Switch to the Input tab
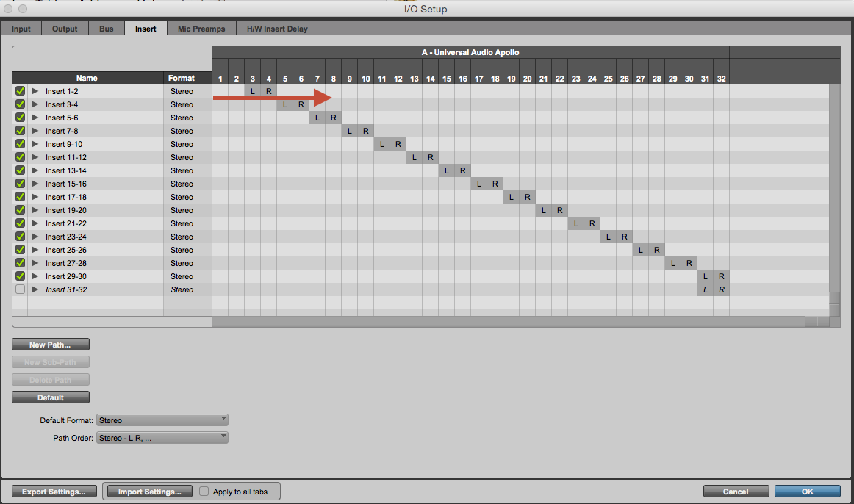Screen dimensions: 854x504 point(21,28)
